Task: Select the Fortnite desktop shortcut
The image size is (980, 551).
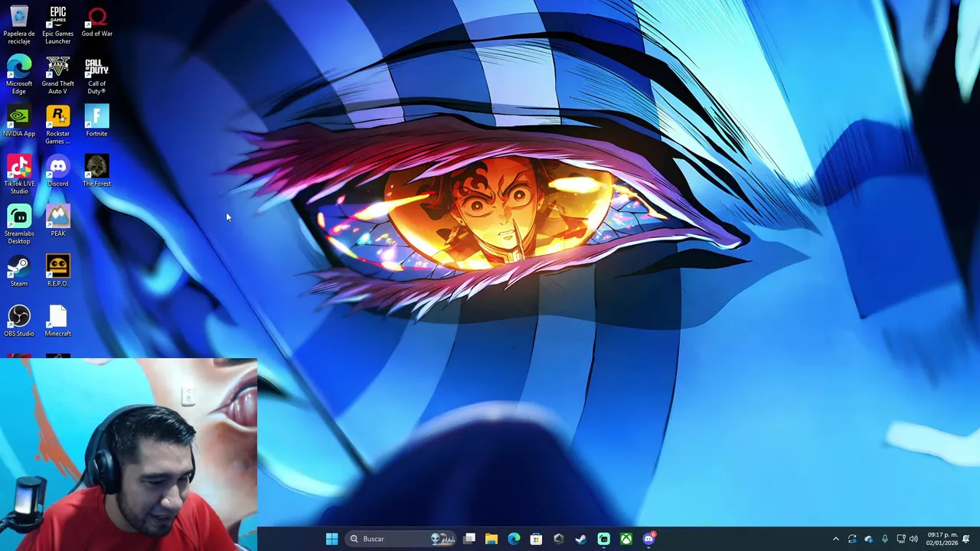Action: tap(96, 122)
